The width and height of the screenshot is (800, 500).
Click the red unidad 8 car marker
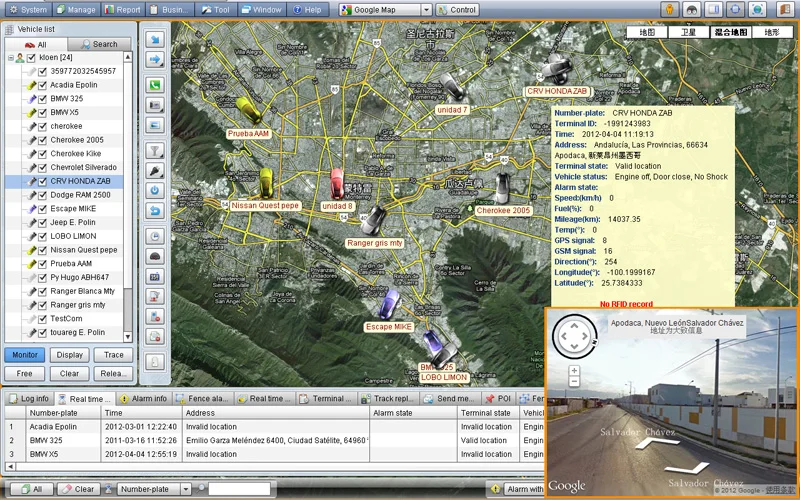(x=338, y=184)
